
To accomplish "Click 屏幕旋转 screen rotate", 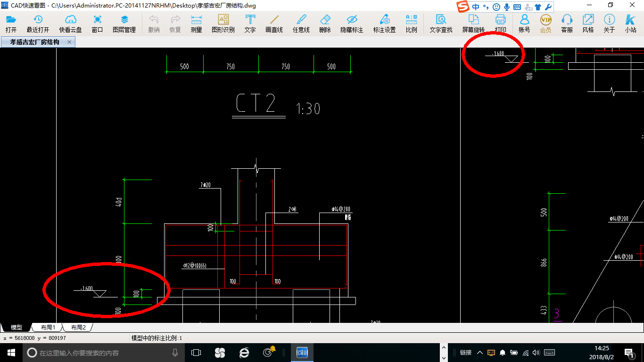I will pos(473,24).
